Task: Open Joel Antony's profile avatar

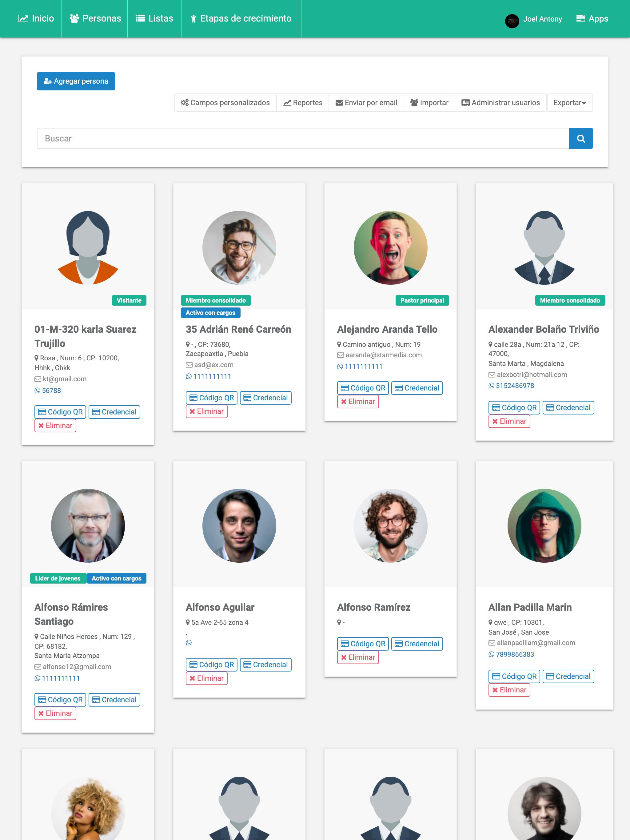Action: click(x=512, y=21)
